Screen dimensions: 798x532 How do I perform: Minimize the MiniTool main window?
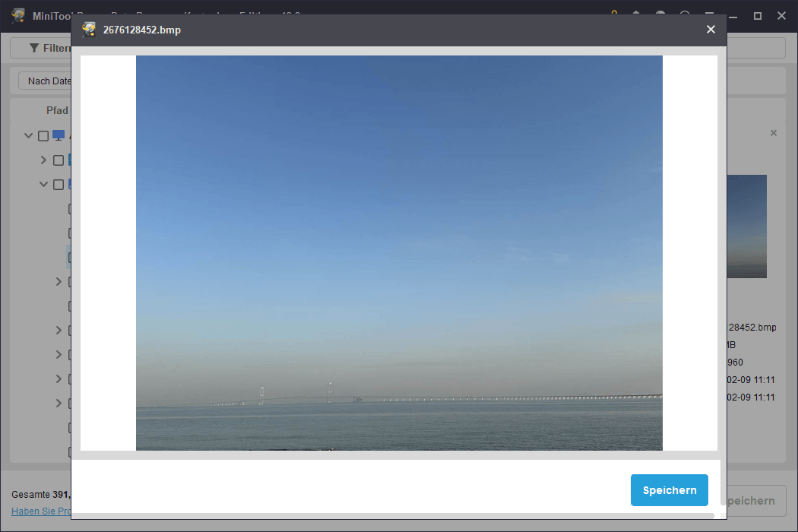(733, 16)
